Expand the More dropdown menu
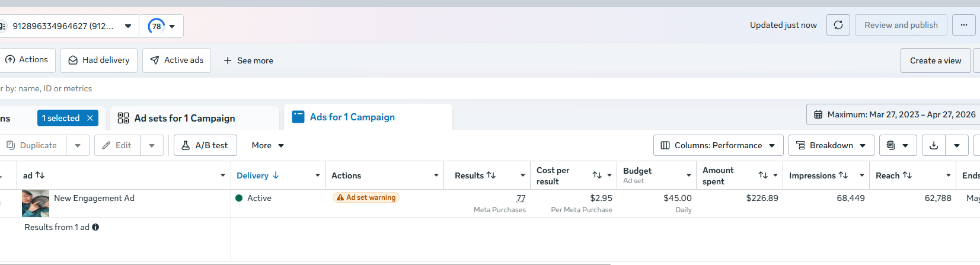Image resolution: width=980 pixels, height=265 pixels. point(268,145)
